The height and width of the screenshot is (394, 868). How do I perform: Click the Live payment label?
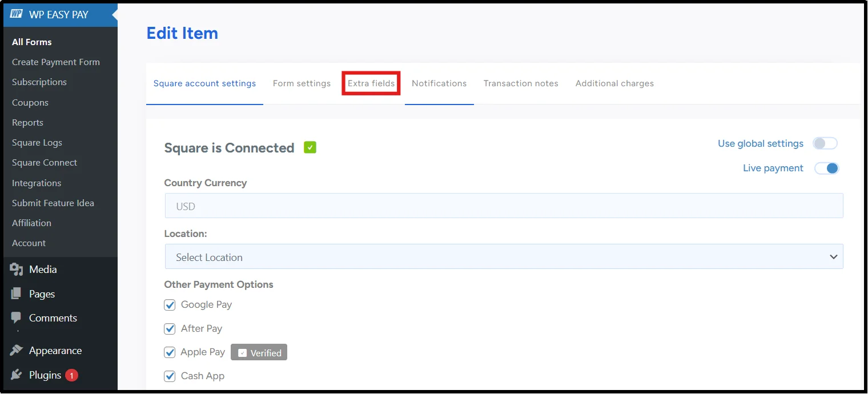(x=773, y=168)
